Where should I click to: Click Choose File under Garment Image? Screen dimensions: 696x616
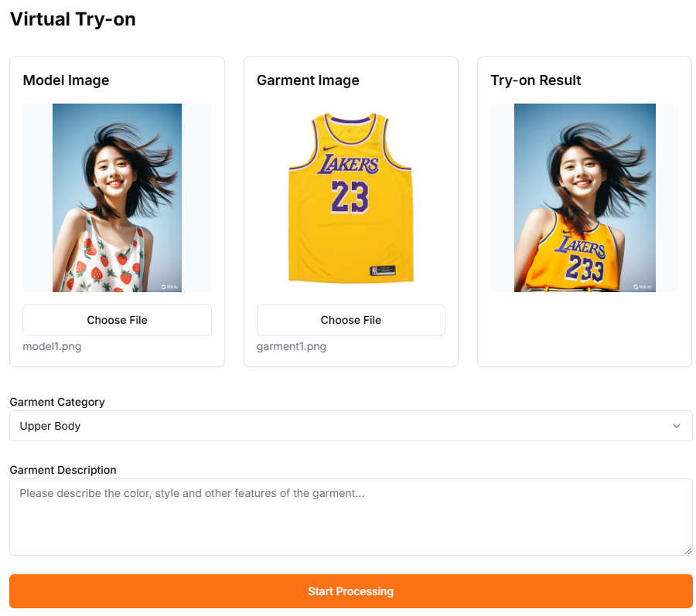point(350,320)
